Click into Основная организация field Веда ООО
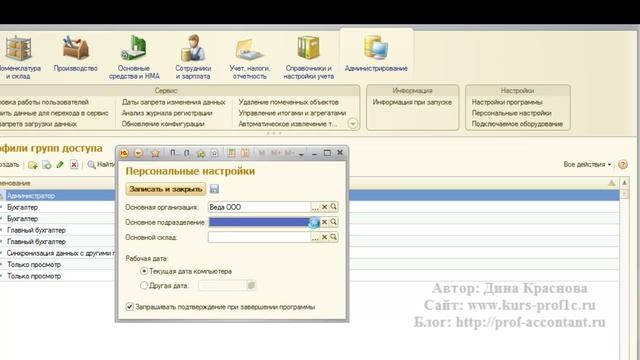This screenshot has width=640, height=360. 260,207
